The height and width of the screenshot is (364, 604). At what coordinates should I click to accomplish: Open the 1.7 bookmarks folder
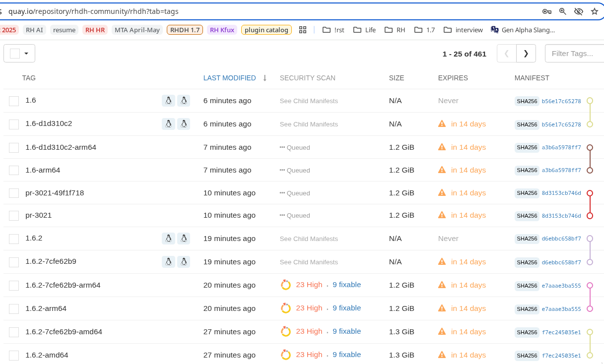click(425, 30)
